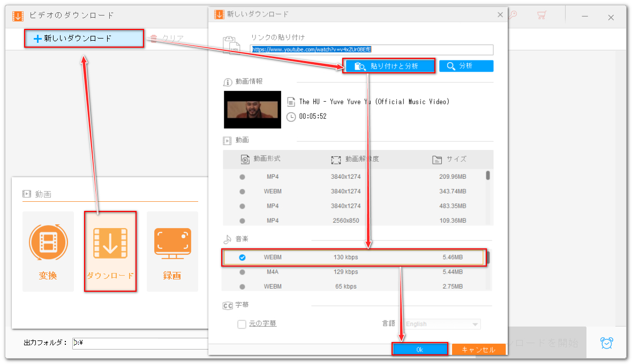Select the WEBM 3840x1274 343.74MB option

(243, 191)
